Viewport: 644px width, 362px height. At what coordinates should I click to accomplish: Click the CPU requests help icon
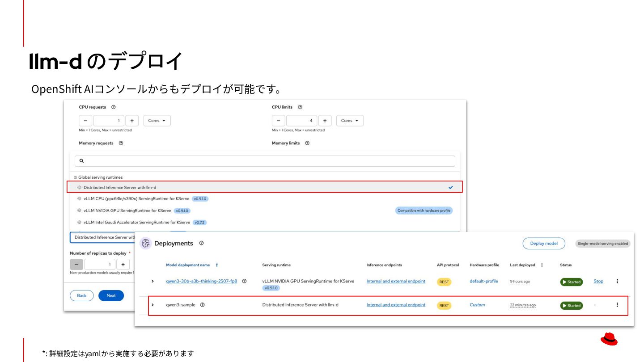pyautogui.click(x=114, y=107)
